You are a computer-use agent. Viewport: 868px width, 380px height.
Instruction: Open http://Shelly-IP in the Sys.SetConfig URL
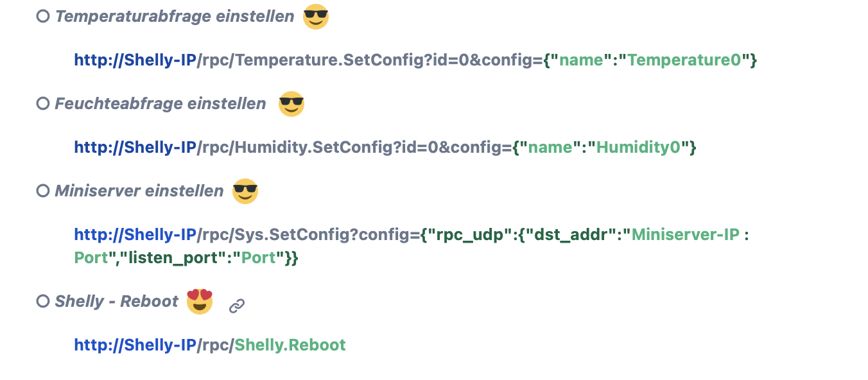click(135, 235)
